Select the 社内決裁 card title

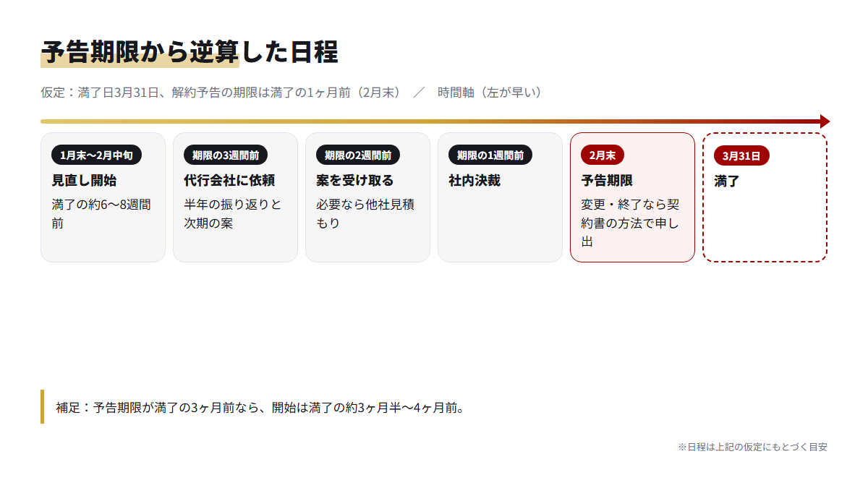(x=475, y=180)
